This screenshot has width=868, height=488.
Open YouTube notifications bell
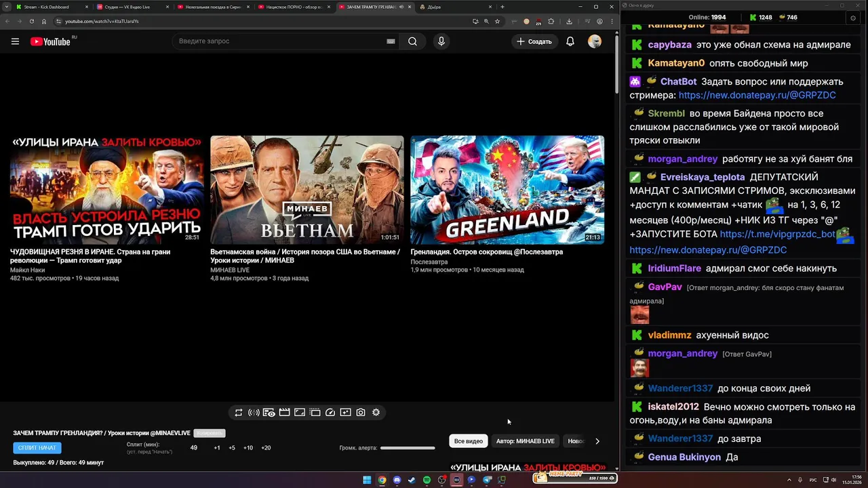click(570, 41)
